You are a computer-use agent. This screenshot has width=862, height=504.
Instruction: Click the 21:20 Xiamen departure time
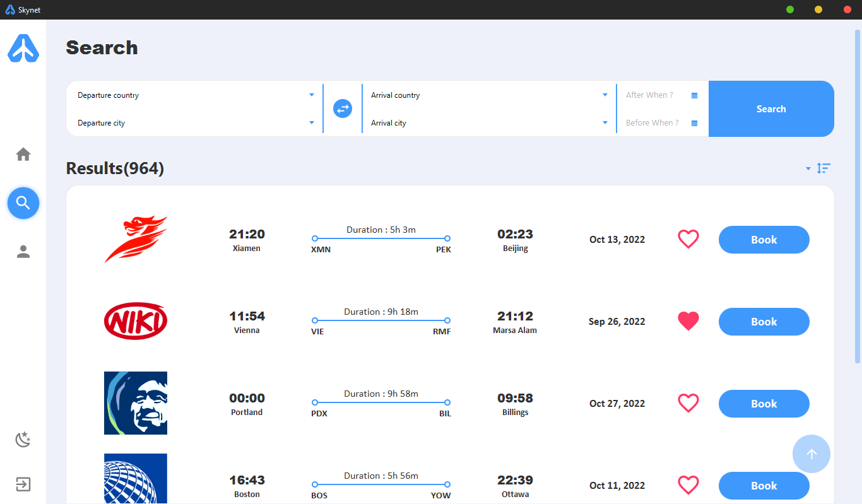(x=247, y=234)
